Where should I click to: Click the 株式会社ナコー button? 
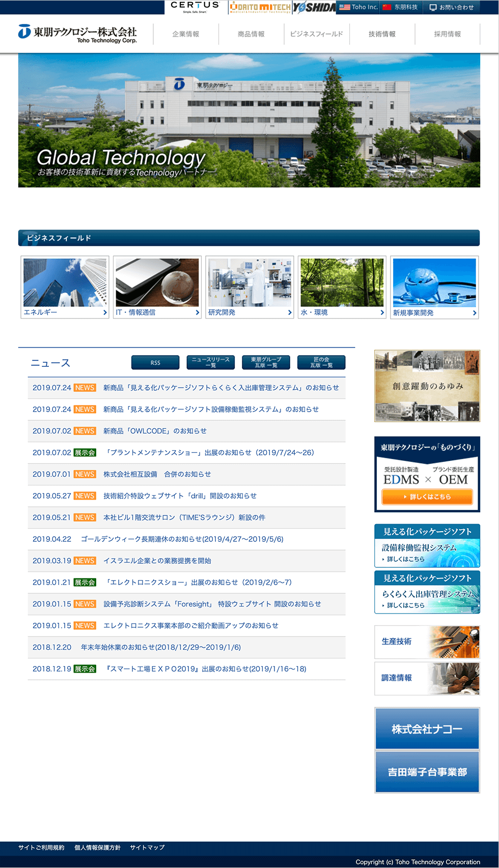click(427, 729)
